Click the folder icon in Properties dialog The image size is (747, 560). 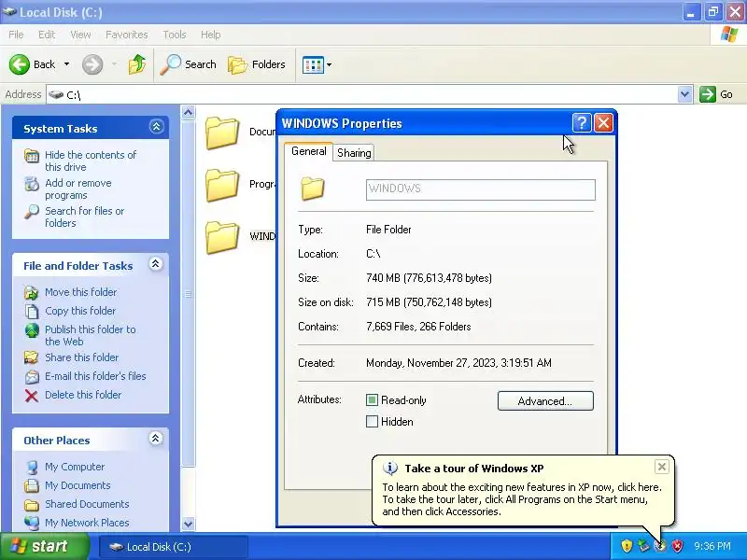pos(313,189)
